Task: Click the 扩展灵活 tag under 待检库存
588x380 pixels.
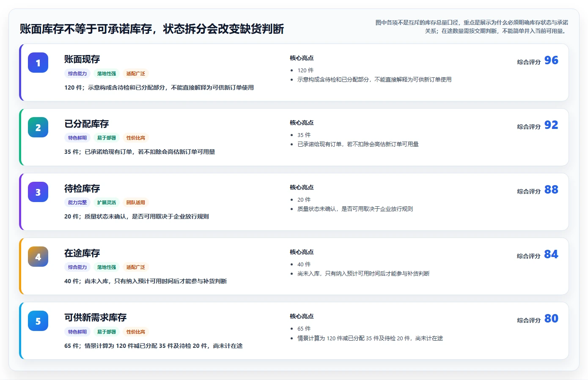Action: pos(107,202)
